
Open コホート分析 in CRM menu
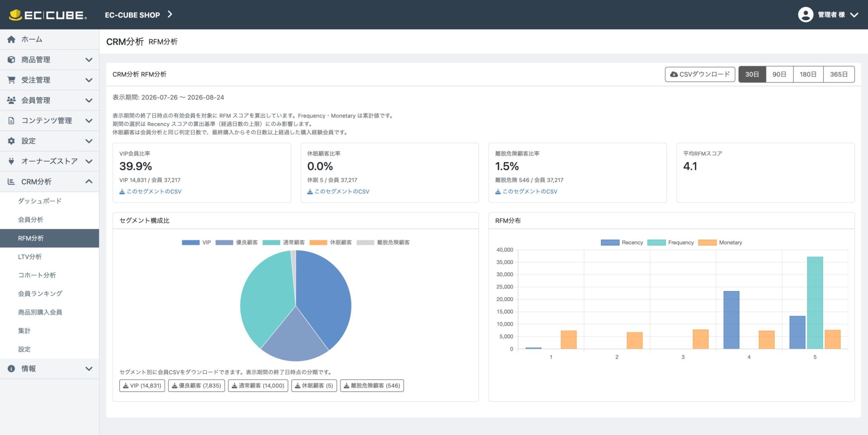(37, 275)
